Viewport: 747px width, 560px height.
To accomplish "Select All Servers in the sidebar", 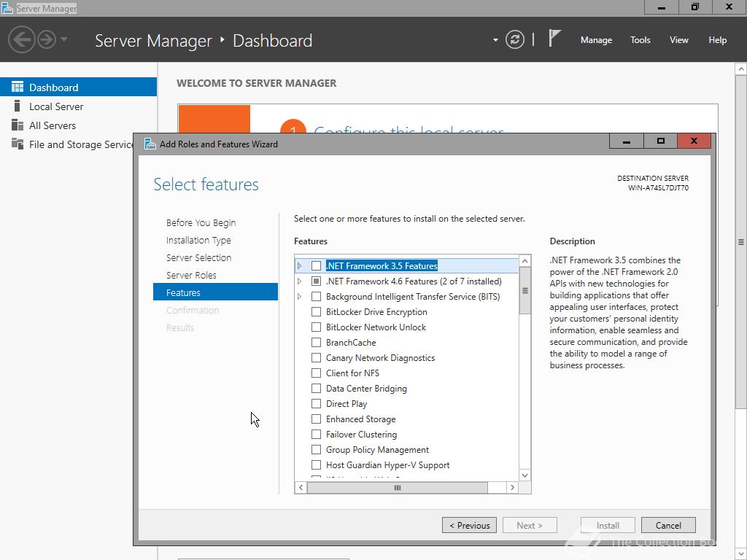I will click(79, 125).
